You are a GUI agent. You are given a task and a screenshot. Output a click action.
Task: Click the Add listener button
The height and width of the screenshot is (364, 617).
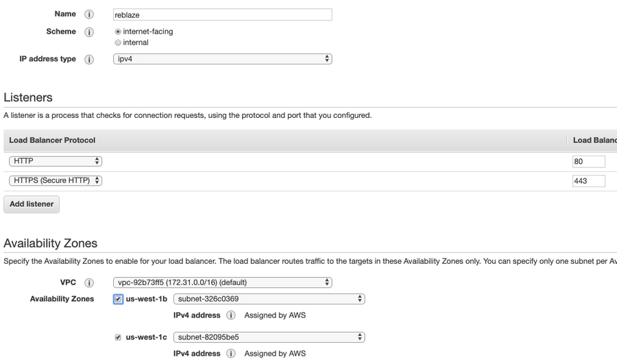(x=32, y=204)
